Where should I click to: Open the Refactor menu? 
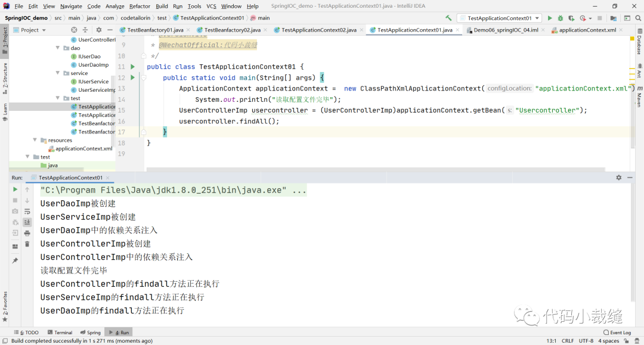(140, 6)
